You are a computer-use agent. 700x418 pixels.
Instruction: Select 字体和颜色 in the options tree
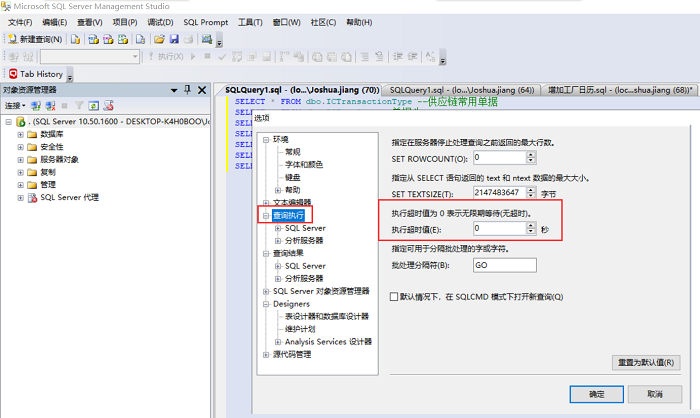303,164
